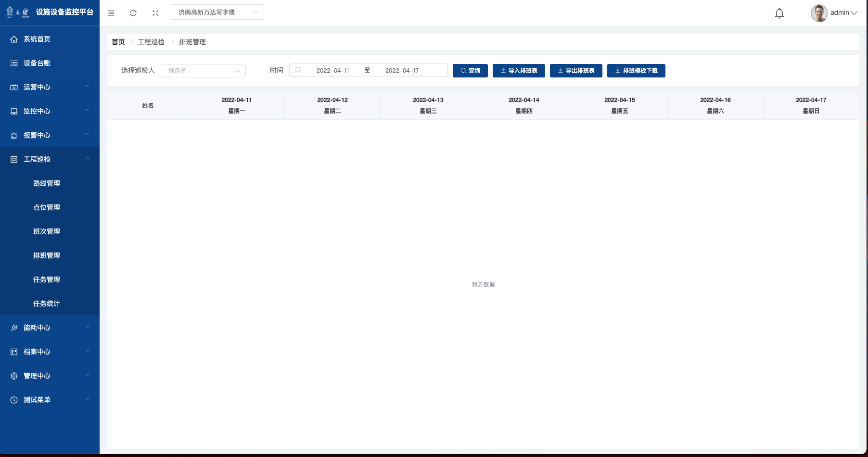Expand the 监控中心 sidebar menu
The height and width of the screenshot is (457, 868).
coord(50,111)
